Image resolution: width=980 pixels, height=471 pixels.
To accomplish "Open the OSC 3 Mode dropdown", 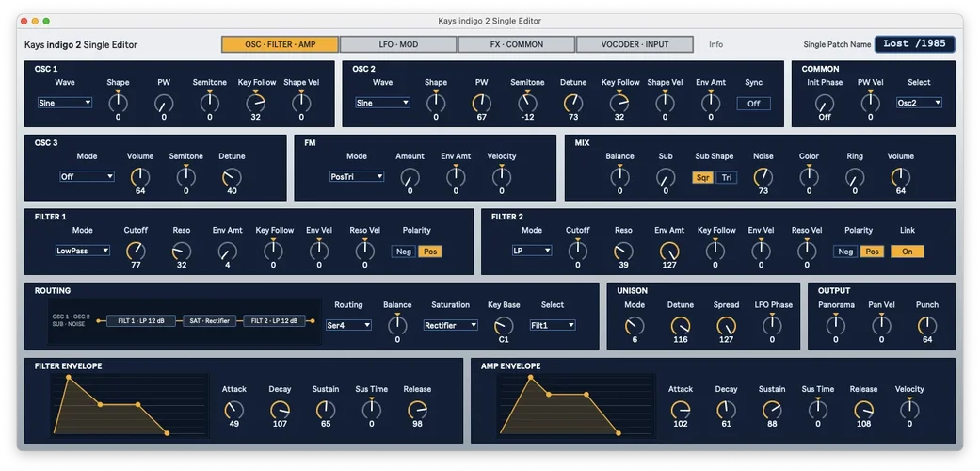I will pyautogui.click(x=87, y=176).
